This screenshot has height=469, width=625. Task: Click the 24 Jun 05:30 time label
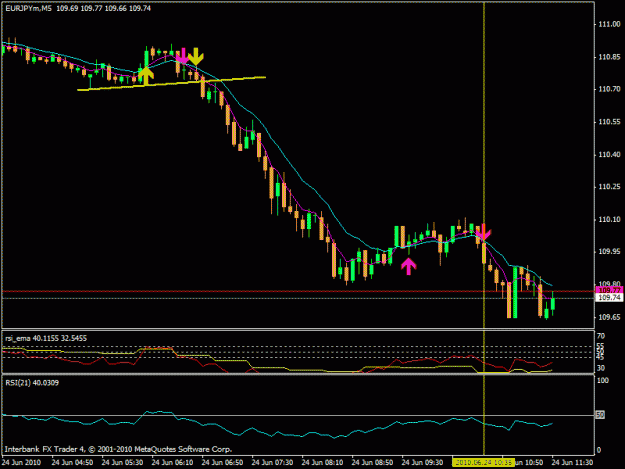point(122,462)
